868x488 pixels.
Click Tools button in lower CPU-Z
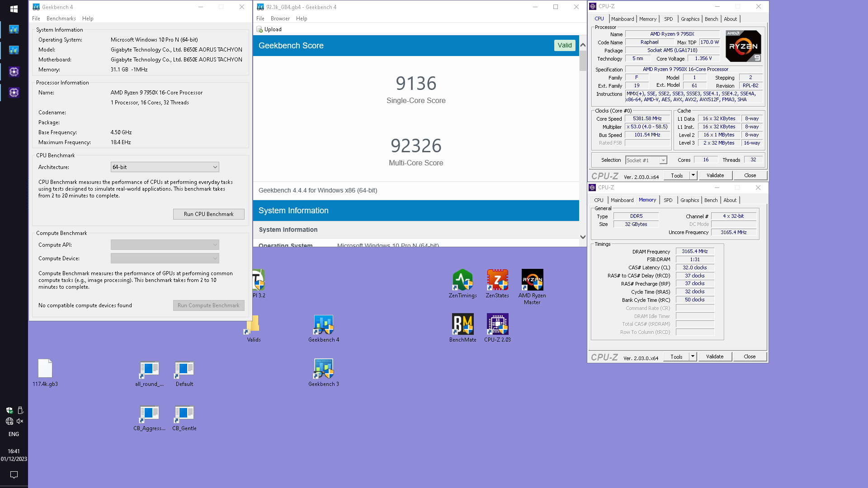coord(676,357)
